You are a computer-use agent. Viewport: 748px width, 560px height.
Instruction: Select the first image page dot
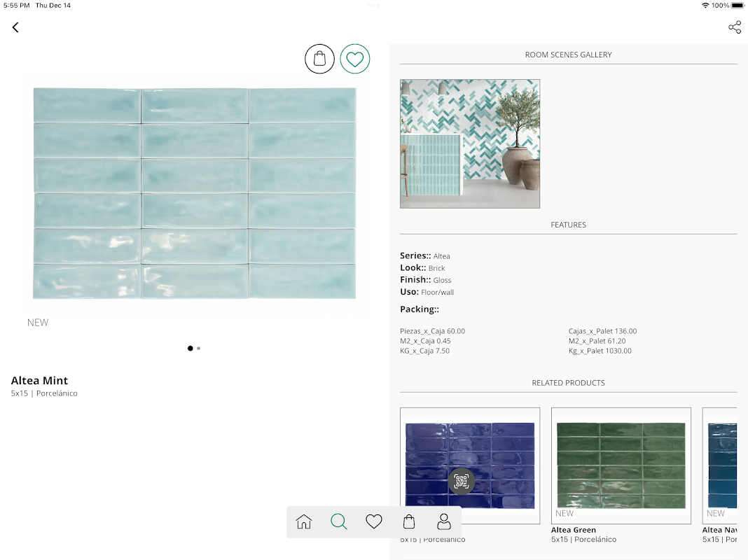[191, 349]
